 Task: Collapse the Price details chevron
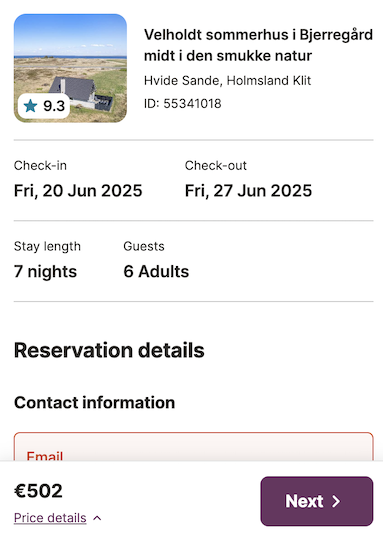97,518
